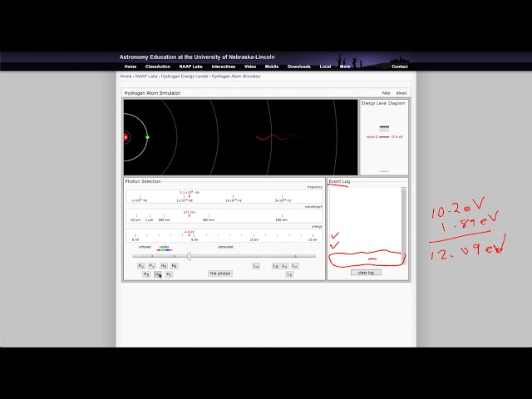
Task: Select the Lyman alpha (Lα) photon button
Action: [x=256, y=266]
